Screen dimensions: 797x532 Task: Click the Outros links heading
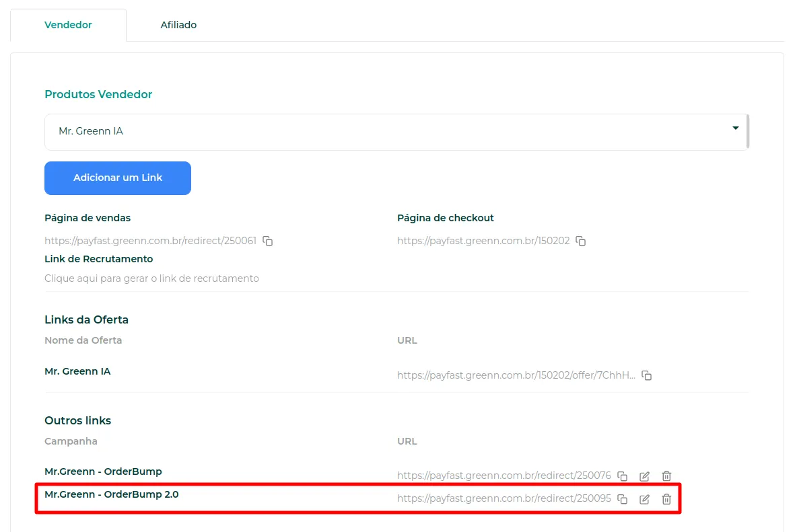[78, 421]
